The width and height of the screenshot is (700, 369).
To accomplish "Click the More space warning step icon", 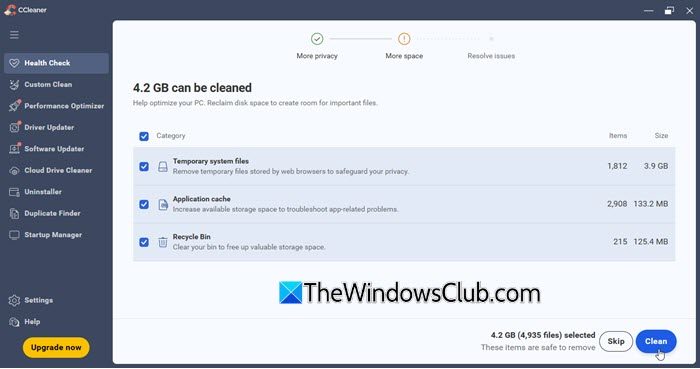I will [x=404, y=39].
